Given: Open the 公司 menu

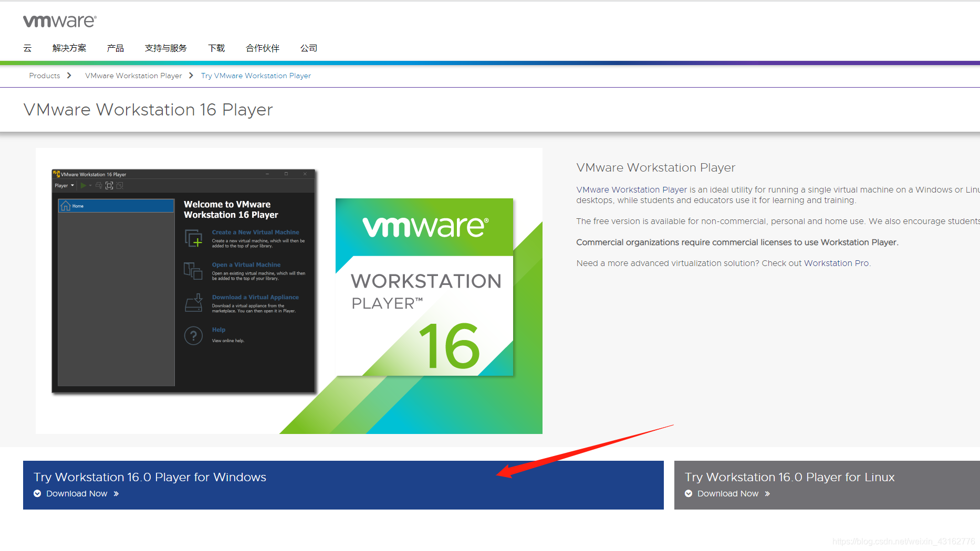Looking at the screenshot, I should click(309, 48).
